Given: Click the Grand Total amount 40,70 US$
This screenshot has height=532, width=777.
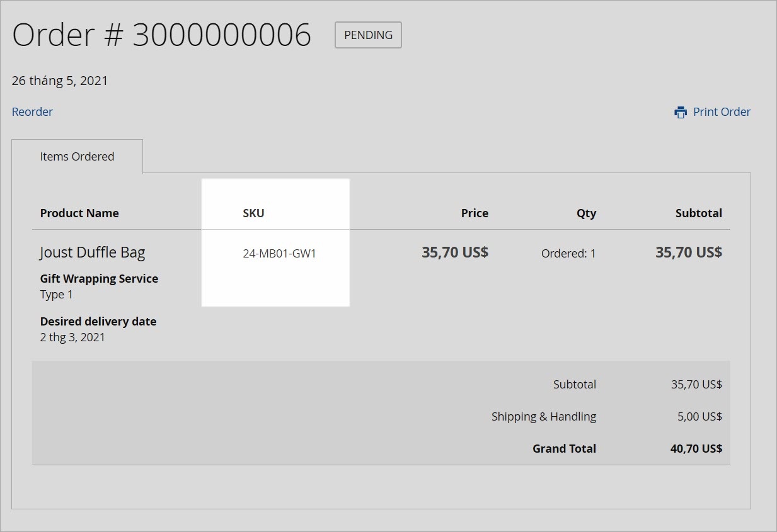Looking at the screenshot, I should click(696, 448).
